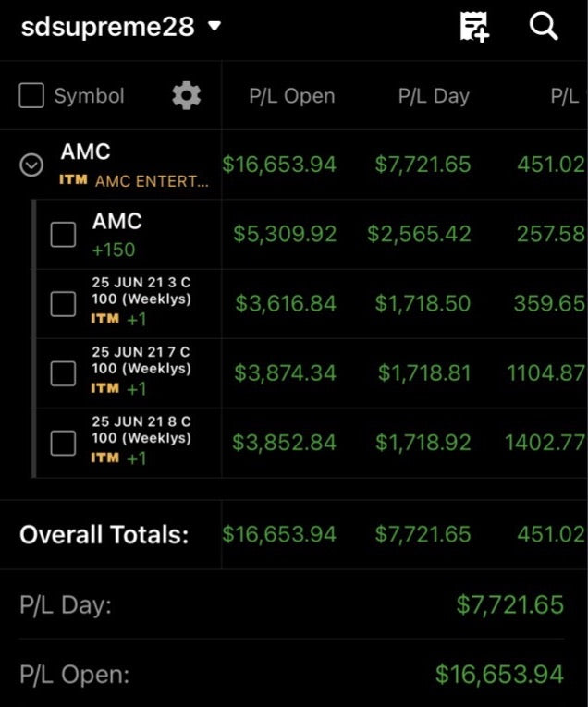Tick the select-all Symbol checkbox

point(31,95)
